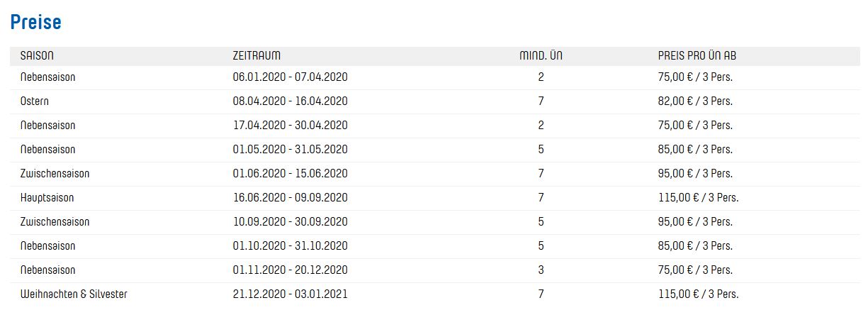Select the period 01.11.2020 - 20.12.2020
The image size is (868, 315).
(x=290, y=270)
